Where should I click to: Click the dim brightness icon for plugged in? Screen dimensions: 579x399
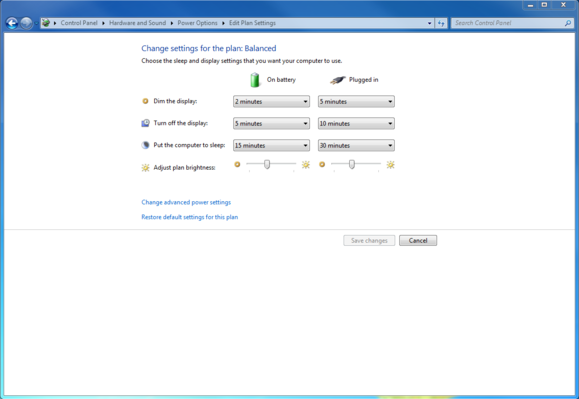pyautogui.click(x=322, y=164)
